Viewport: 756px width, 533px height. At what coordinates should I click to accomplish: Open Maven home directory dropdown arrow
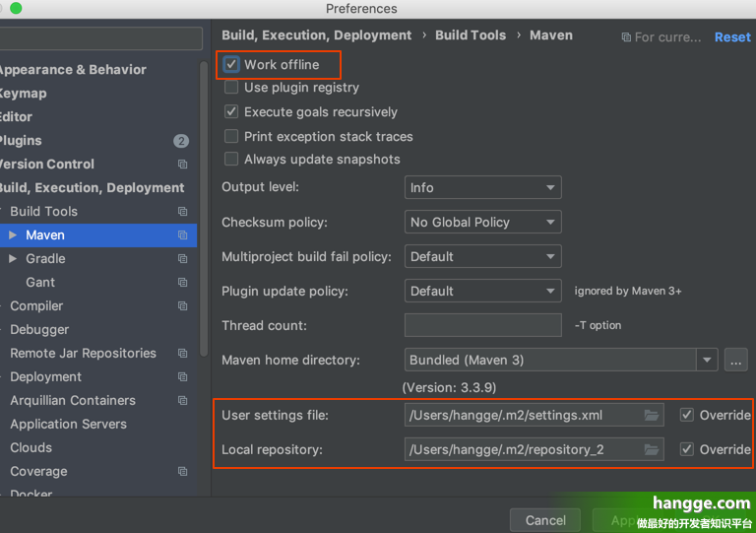point(707,360)
